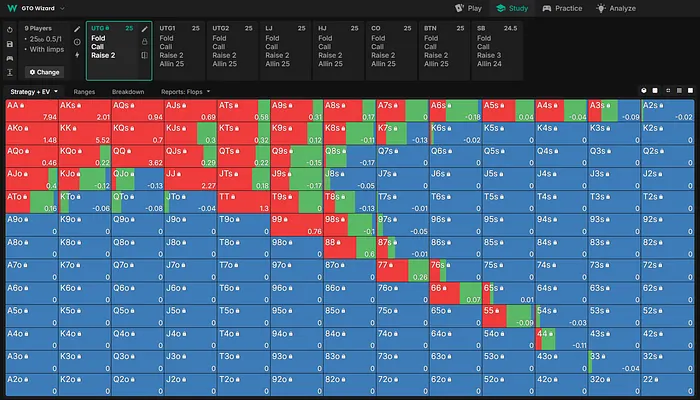Viewport: 700px width, 400px height.
Task: Click the power/reset icon in left sidebar
Action: [10, 29]
